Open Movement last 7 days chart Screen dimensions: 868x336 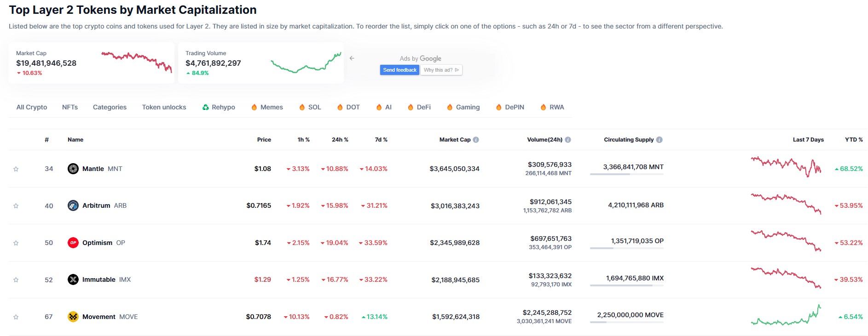coord(786,315)
